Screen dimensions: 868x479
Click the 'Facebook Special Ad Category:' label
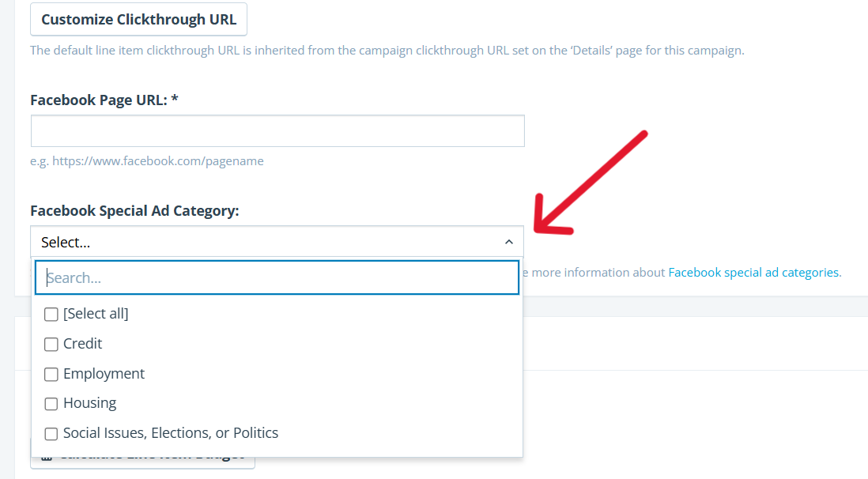coord(134,211)
